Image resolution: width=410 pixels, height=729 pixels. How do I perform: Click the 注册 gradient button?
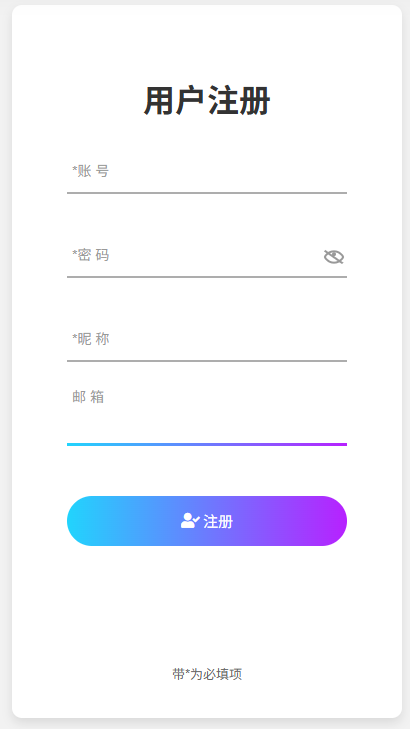tap(207, 521)
